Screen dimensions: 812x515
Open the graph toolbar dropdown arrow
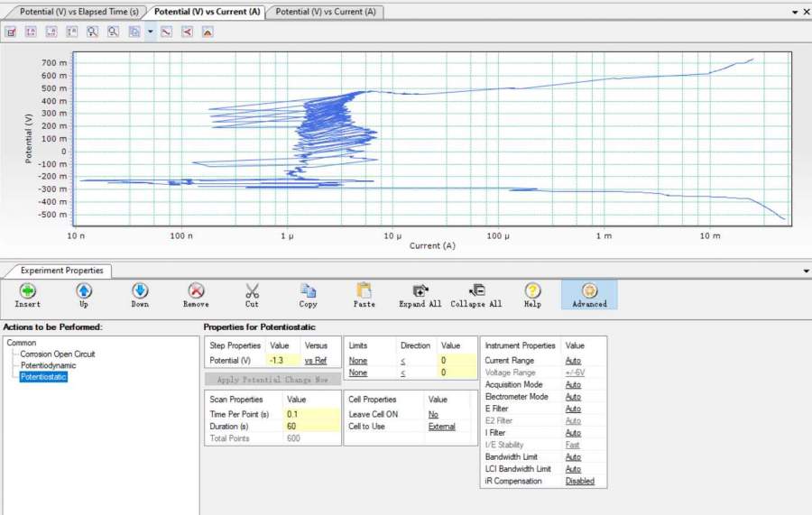(150, 32)
